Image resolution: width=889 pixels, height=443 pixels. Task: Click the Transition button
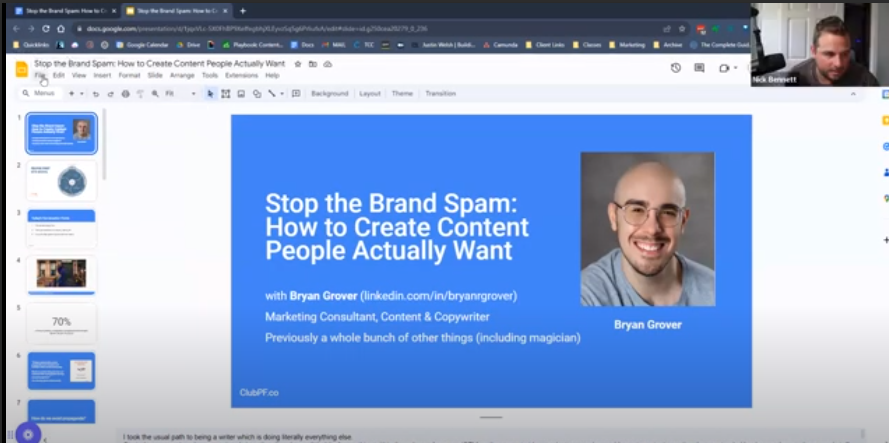point(441,94)
